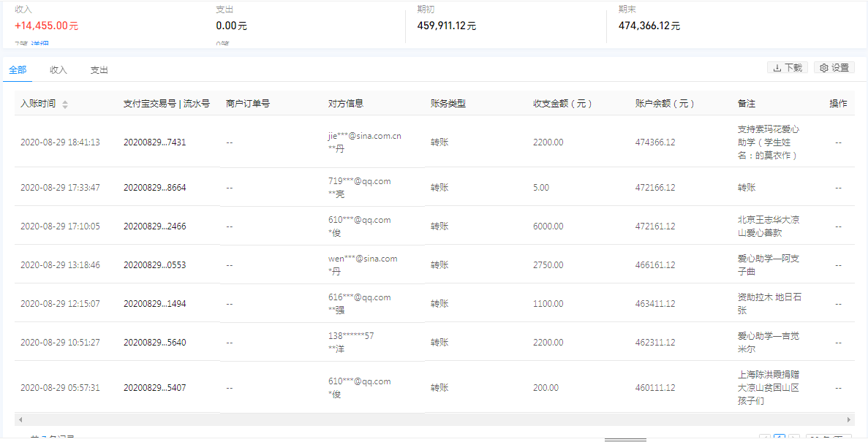Click the 备注 column header
Viewport: 868px width, 442px height.
746,104
